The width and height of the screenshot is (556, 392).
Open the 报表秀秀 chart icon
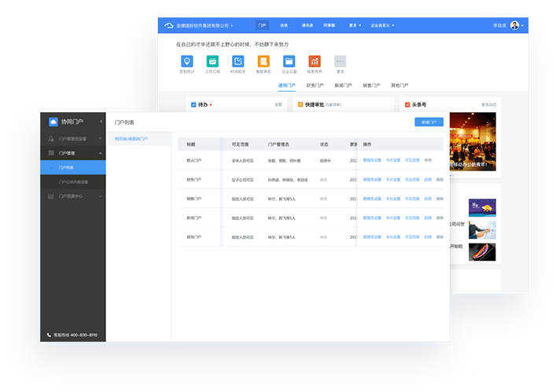pyautogui.click(x=315, y=61)
